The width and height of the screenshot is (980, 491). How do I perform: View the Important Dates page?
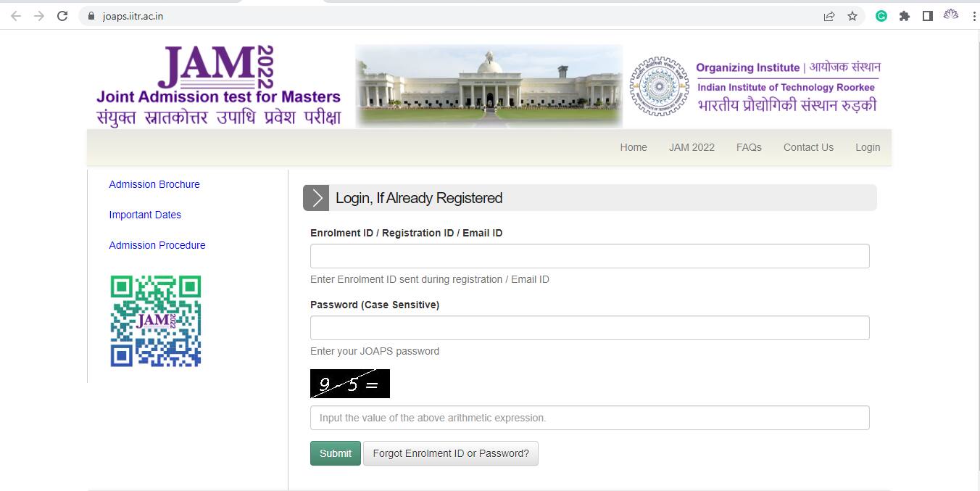click(145, 215)
